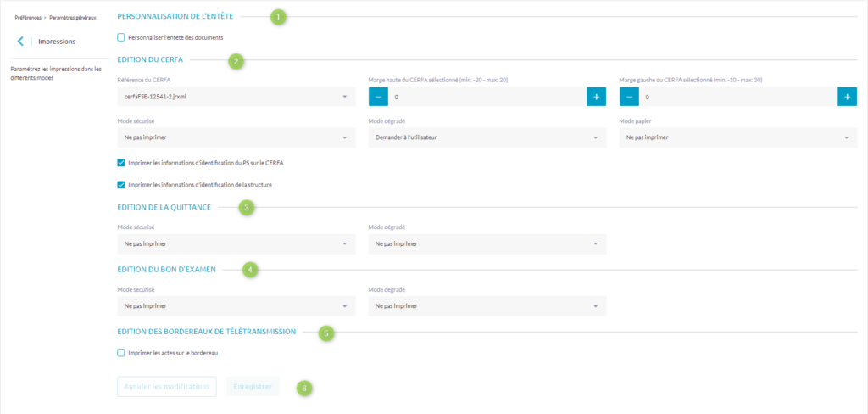This screenshot has height=414, width=868.
Task: Enable Personnaliser l'entête des documents checkbox
Action: tap(121, 36)
